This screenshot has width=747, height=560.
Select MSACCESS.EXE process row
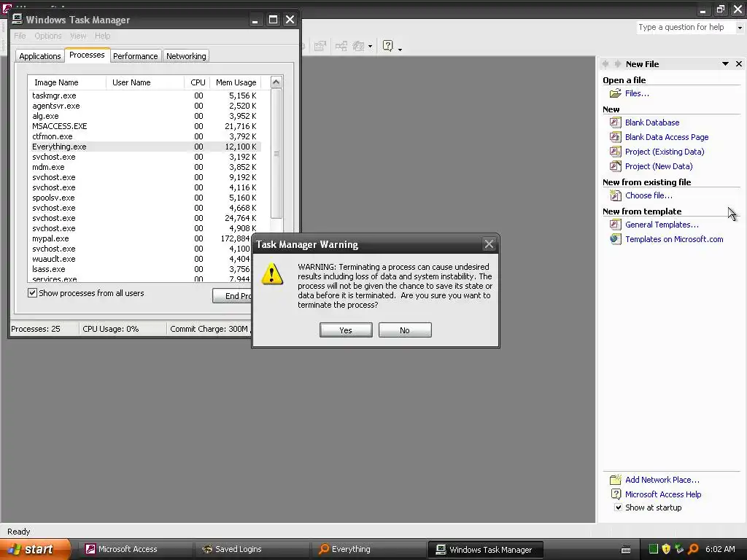pos(144,126)
